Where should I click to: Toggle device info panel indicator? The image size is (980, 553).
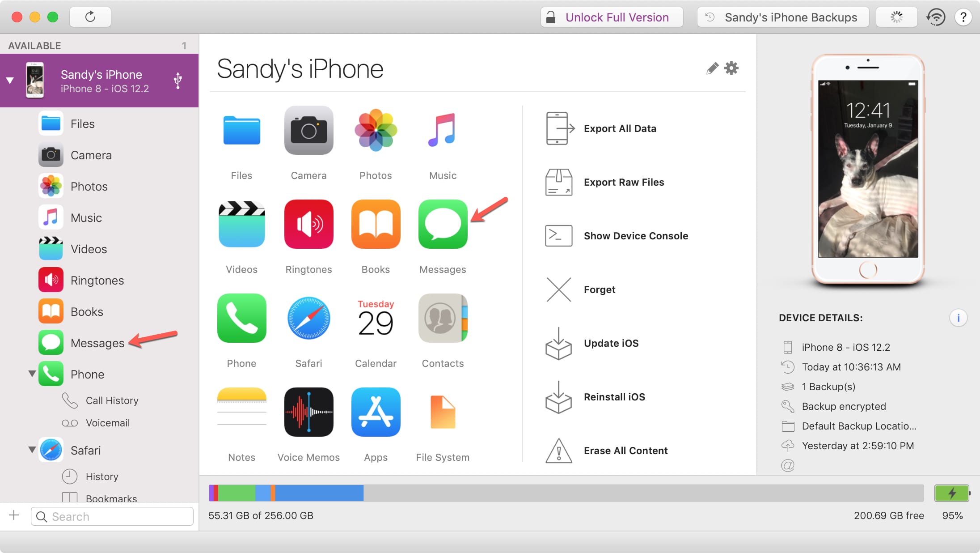click(x=959, y=318)
